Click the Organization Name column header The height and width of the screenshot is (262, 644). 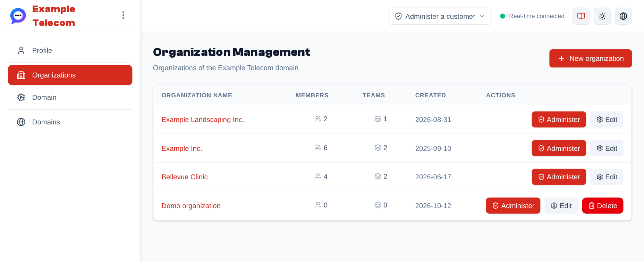click(197, 95)
